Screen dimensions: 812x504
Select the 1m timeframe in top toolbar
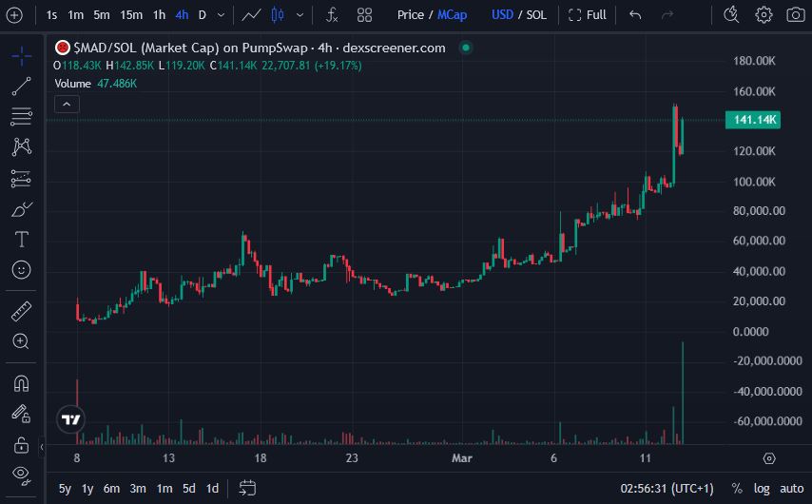tap(76, 15)
